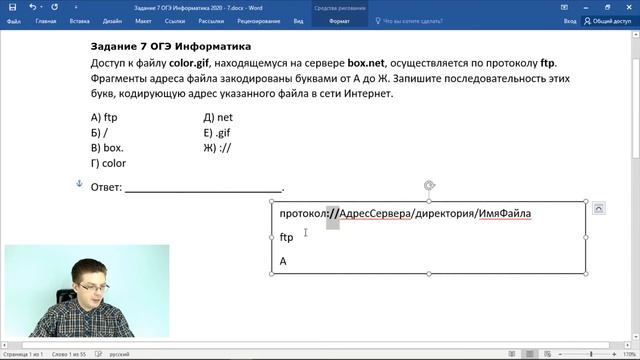The image size is (640, 360).
Task: Click option 'А) ftp'
Action: click(x=104, y=118)
